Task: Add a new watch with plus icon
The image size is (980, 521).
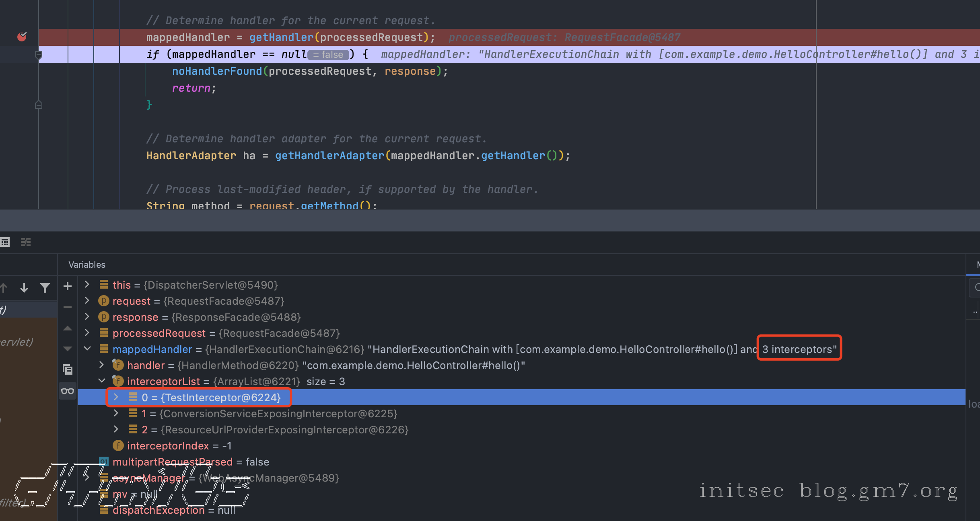Action: tap(68, 286)
